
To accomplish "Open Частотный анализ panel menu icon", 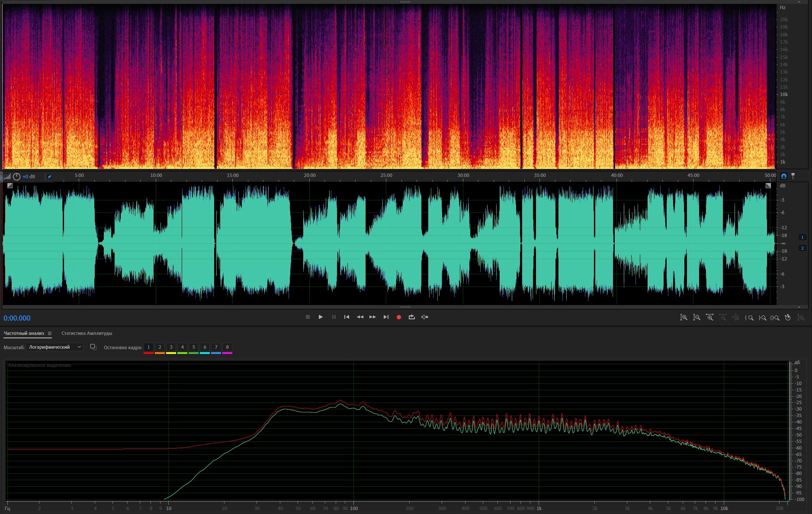I will pos(50,333).
